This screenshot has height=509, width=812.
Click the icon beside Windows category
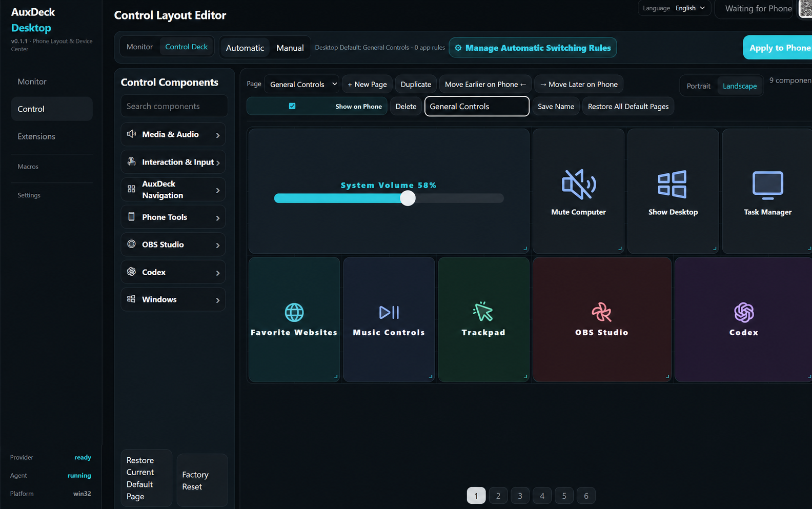pyautogui.click(x=132, y=299)
